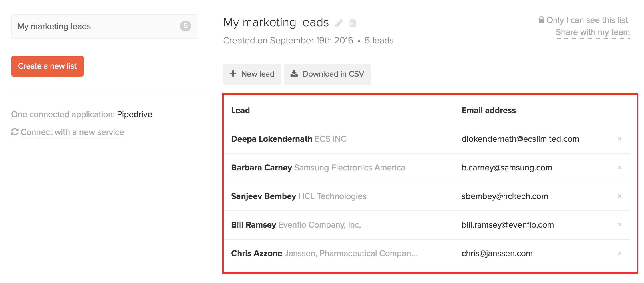Click the pencil icon to rename the list
The width and height of the screenshot is (644, 283).
(339, 23)
